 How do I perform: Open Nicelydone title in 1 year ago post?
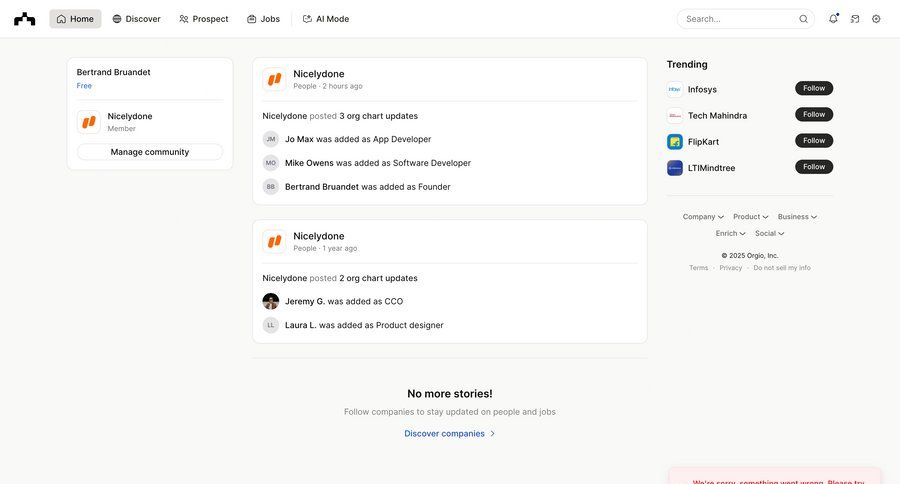319,236
